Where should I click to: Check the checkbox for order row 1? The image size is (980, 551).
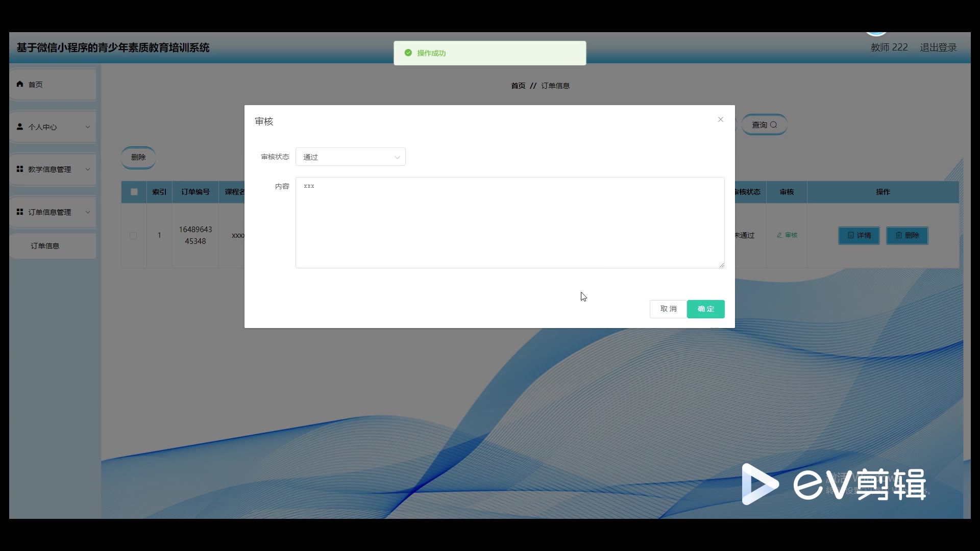click(133, 236)
